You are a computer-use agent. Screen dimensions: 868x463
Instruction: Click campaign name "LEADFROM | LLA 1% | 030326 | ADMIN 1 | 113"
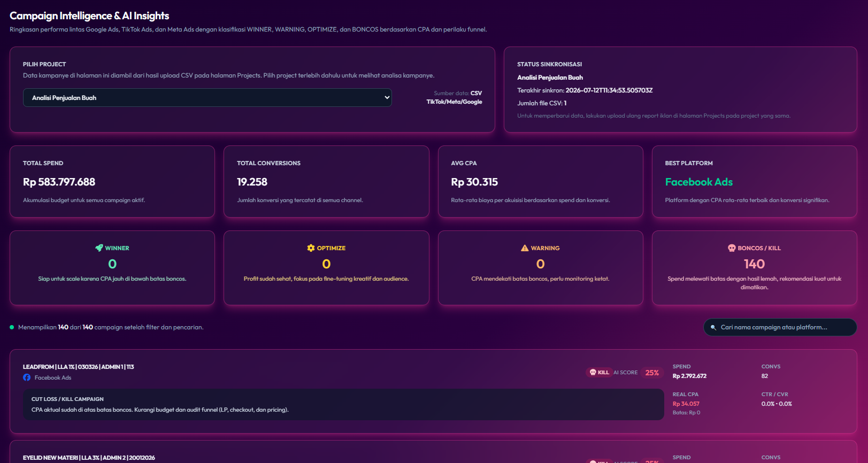[79, 367]
